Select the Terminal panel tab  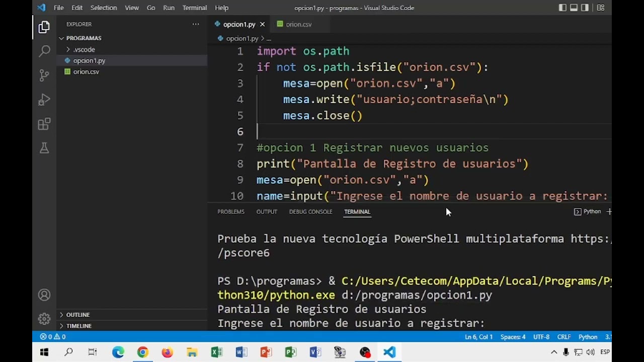357,212
